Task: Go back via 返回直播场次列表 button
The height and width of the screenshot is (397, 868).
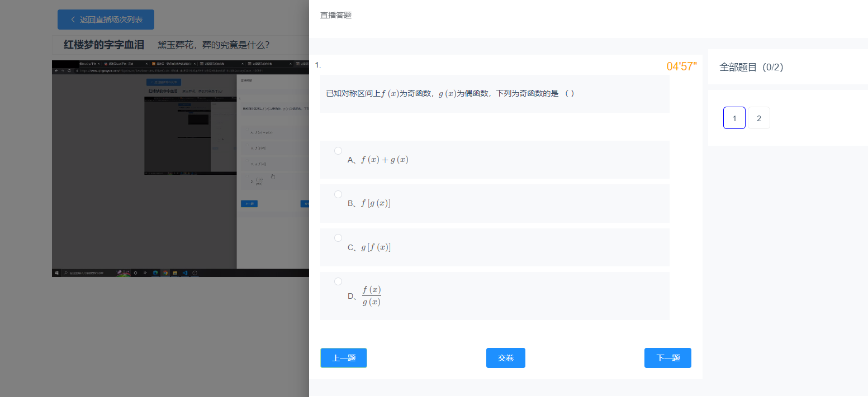Action: [106, 20]
